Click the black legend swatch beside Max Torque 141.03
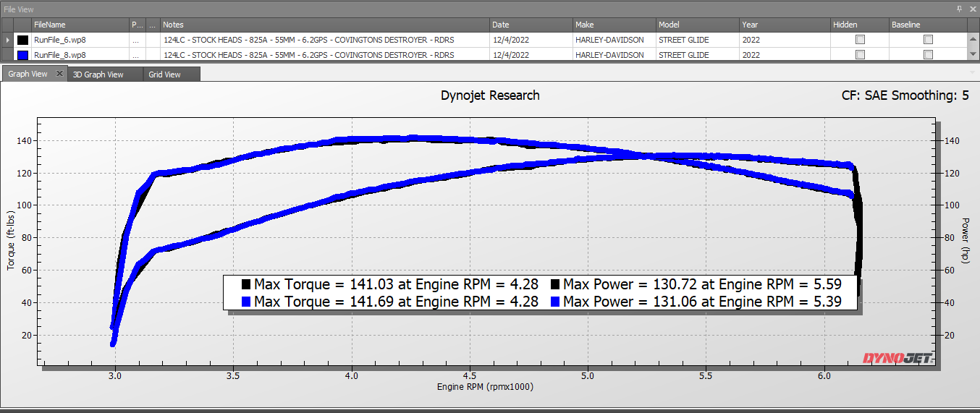 (246, 284)
